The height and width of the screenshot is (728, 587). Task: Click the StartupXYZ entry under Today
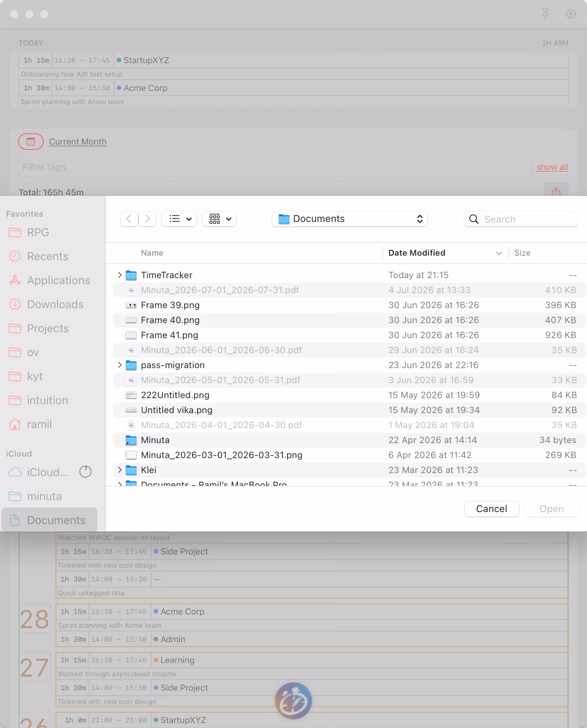coord(293,60)
